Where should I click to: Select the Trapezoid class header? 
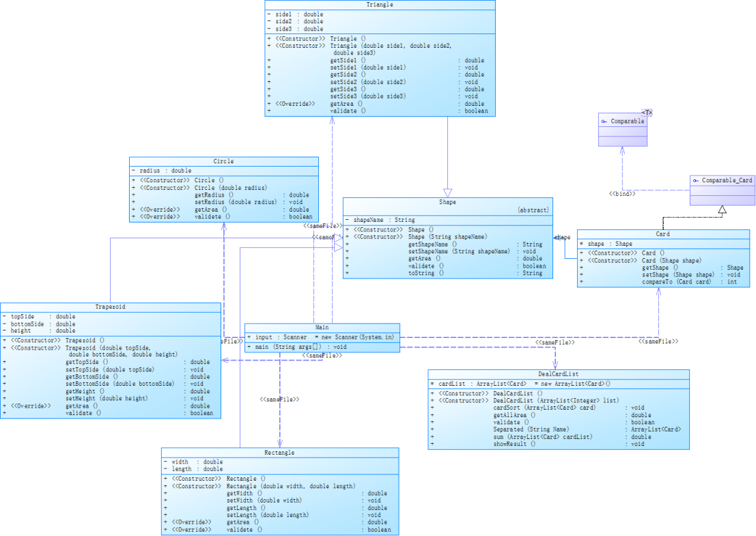pos(110,307)
